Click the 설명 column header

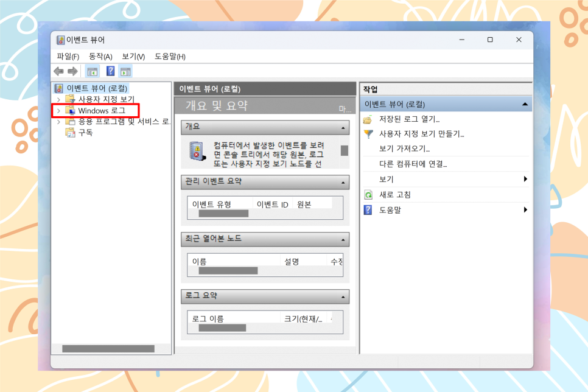click(x=303, y=261)
